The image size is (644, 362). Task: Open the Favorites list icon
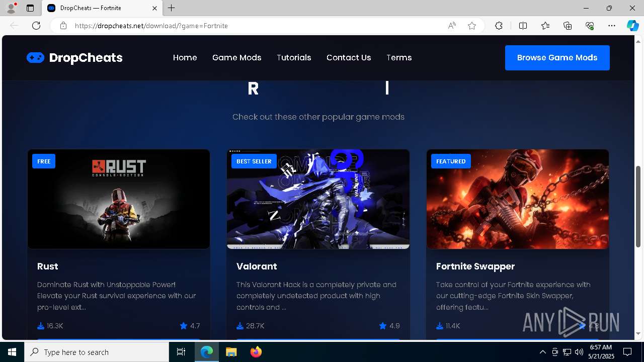pos(545,26)
